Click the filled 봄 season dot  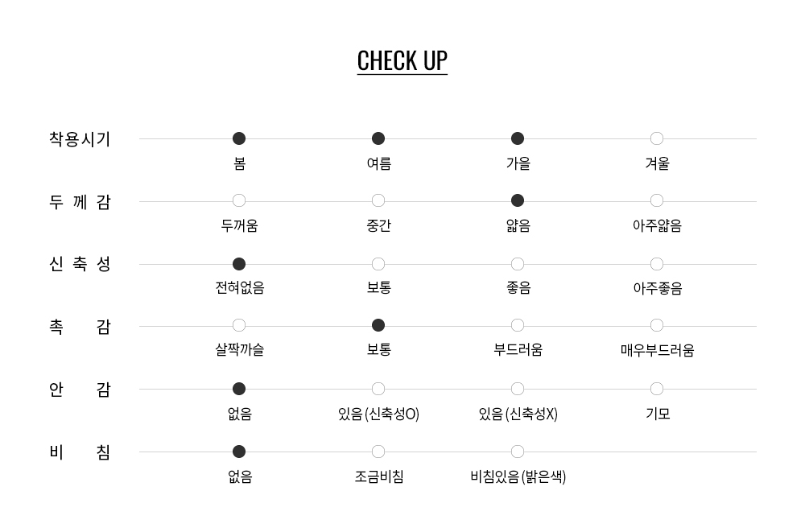coord(239,138)
